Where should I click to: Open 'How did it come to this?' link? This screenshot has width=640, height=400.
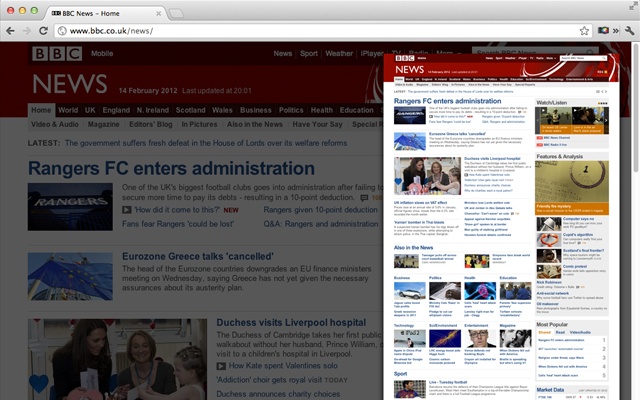coord(177,210)
